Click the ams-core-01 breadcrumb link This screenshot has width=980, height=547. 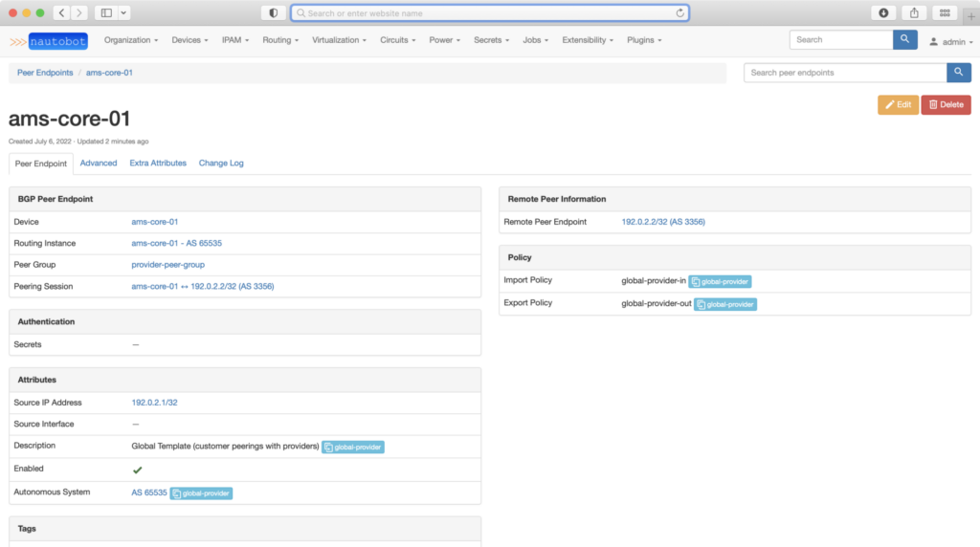109,73
